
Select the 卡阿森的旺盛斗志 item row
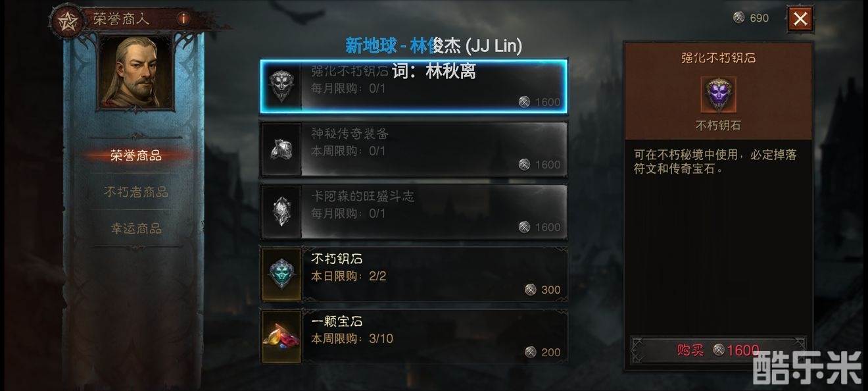click(x=414, y=212)
